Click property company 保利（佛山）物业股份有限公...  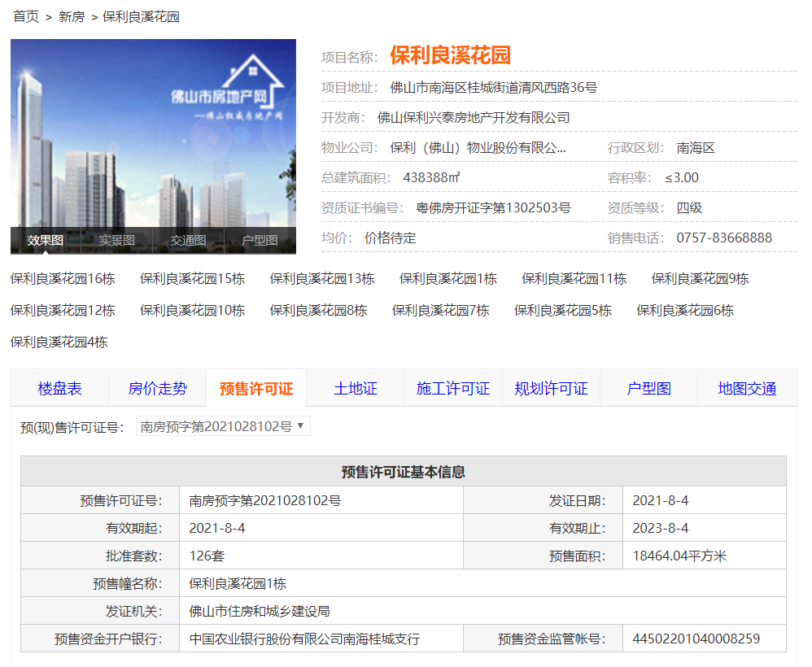478,148
